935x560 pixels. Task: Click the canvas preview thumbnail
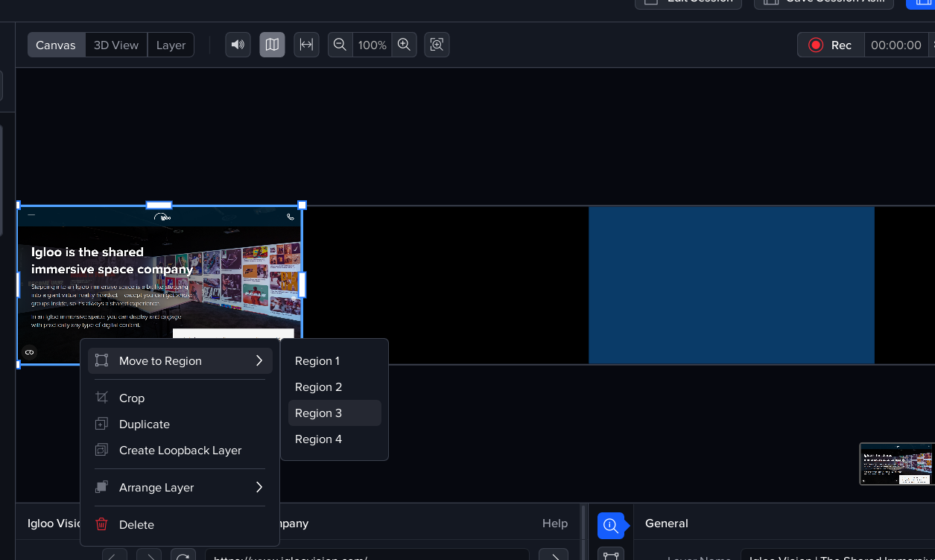tap(896, 464)
